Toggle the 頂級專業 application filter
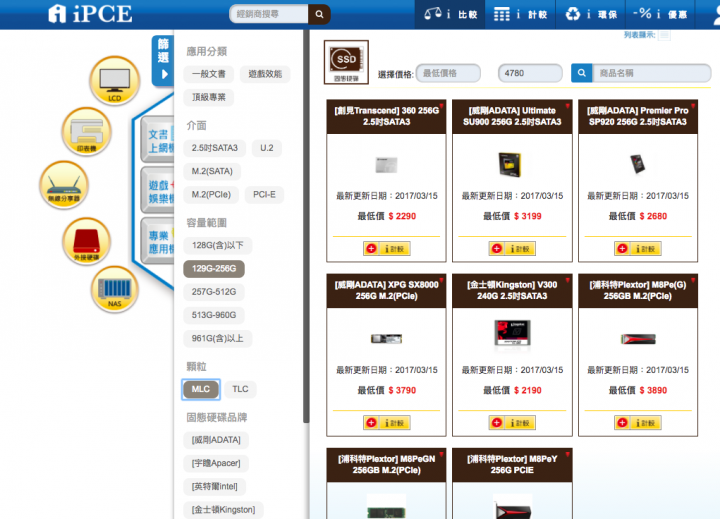 click(209, 97)
